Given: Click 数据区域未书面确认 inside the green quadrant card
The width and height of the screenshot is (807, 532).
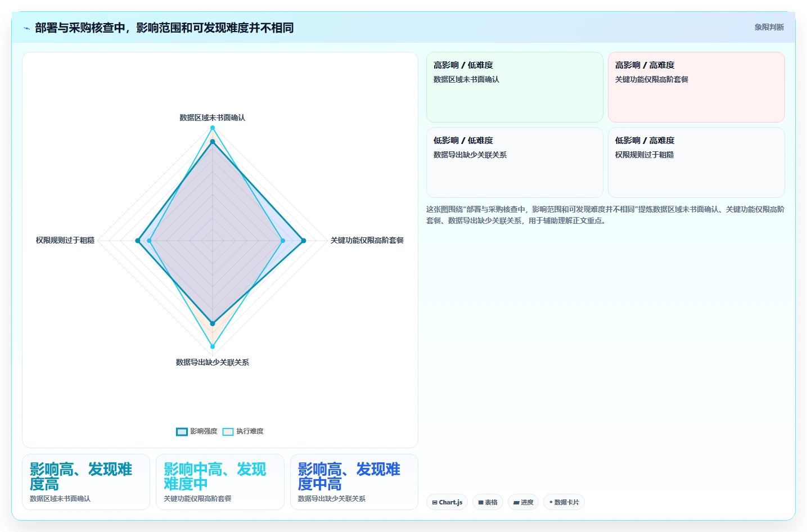Looking at the screenshot, I should [466, 79].
